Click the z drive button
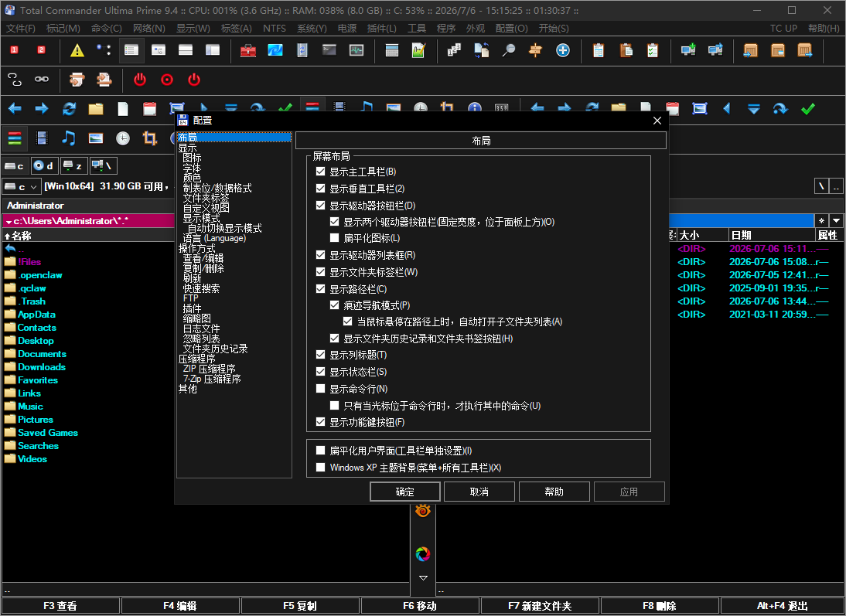 click(73, 165)
